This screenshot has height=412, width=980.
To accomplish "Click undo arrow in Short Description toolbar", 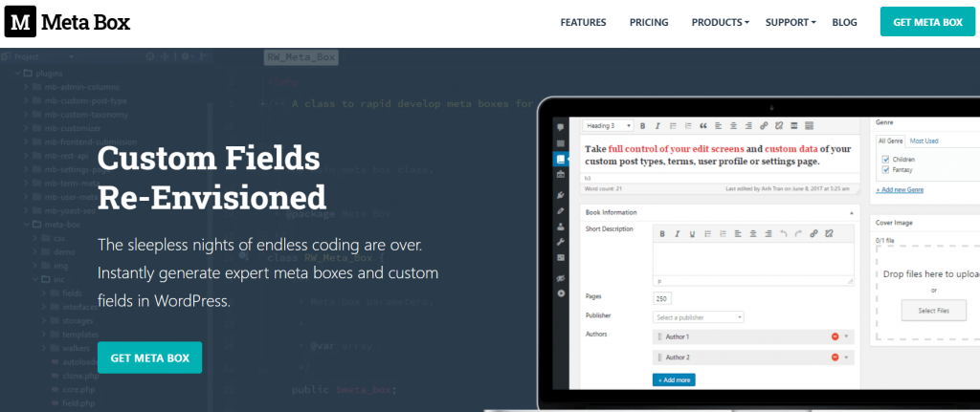I will [783, 234].
